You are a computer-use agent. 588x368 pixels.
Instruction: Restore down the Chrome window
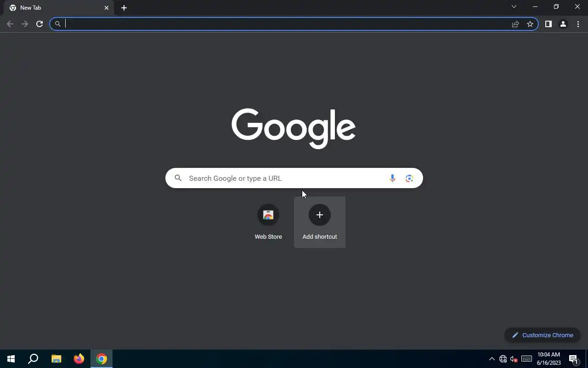click(x=556, y=7)
